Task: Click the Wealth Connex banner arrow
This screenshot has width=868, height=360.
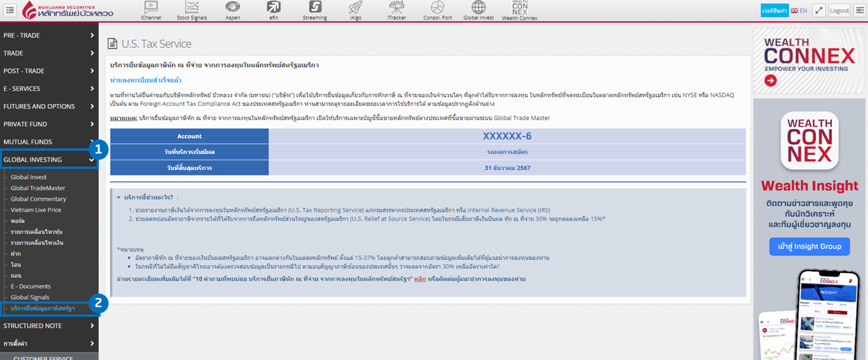Action: 770,80
